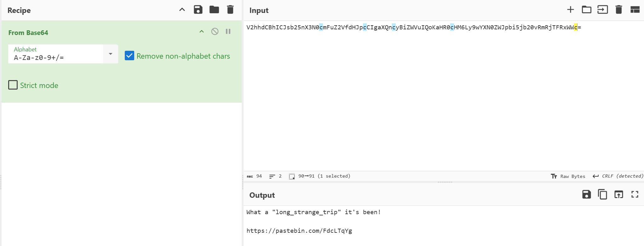Viewport: 644px width, 246px height.
Task: Collapse the From Base64 operation
Action: (x=202, y=32)
